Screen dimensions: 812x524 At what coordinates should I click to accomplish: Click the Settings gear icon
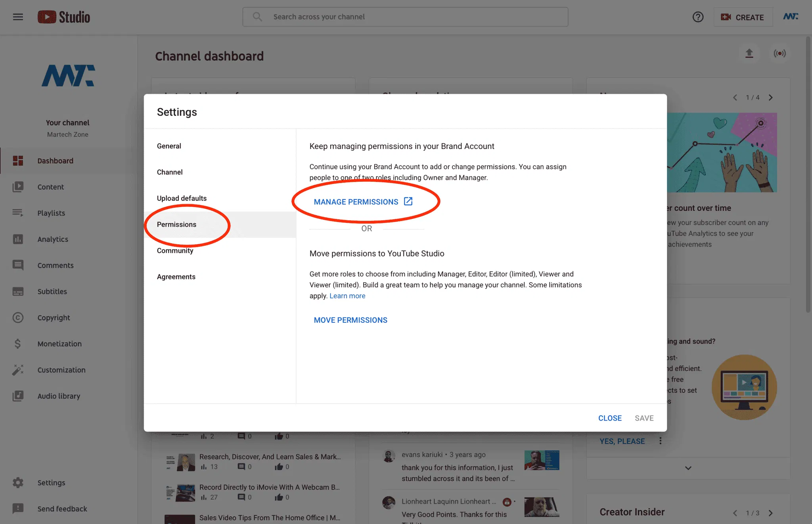point(18,482)
